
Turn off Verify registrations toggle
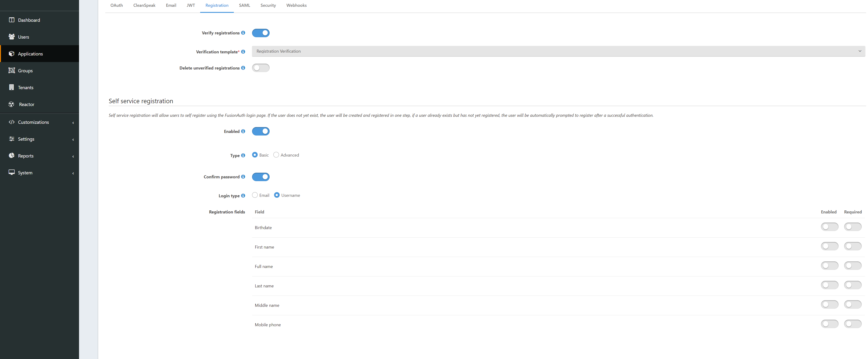pos(260,33)
